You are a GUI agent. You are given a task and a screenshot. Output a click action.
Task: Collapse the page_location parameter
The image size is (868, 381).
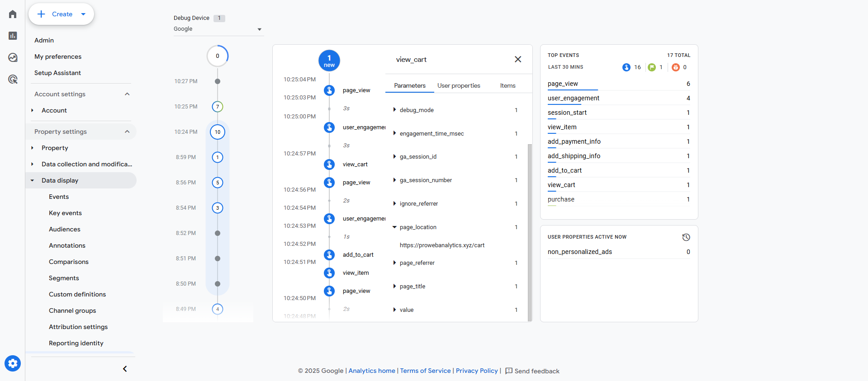(x=394, y=227)
